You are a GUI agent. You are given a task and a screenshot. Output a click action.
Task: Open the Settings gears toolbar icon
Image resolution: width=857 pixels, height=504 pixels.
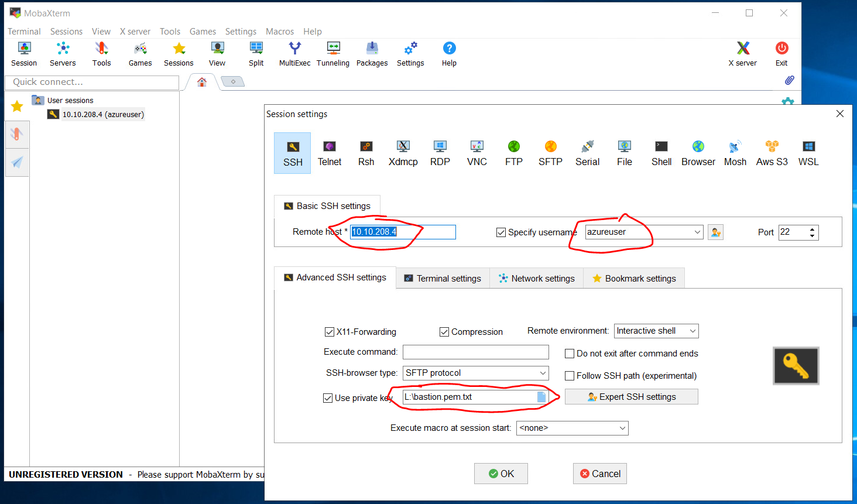(410, 54)
